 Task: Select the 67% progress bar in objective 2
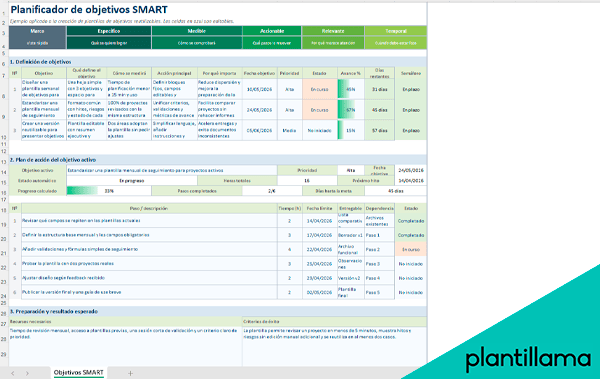click(x=351, y=110)
